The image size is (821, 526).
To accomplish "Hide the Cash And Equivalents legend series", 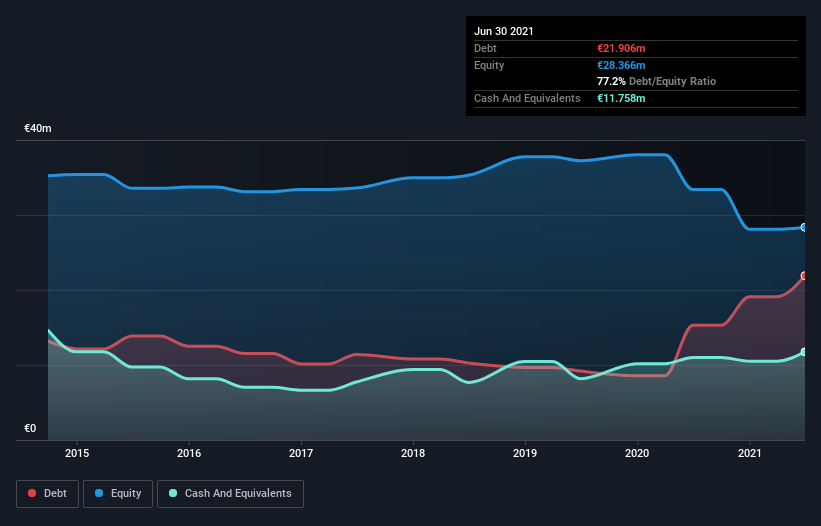I will coord(230,493).
